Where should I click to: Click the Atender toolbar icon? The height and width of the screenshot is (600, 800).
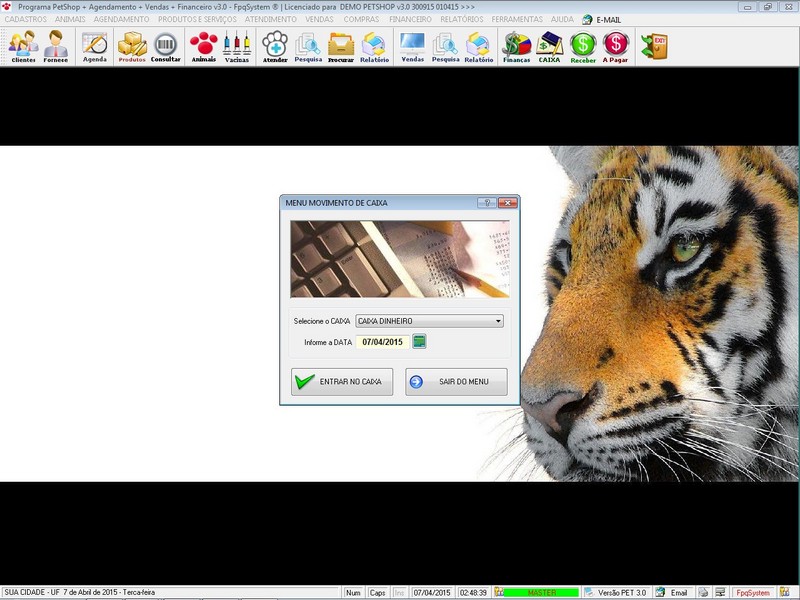click(275, 46)
